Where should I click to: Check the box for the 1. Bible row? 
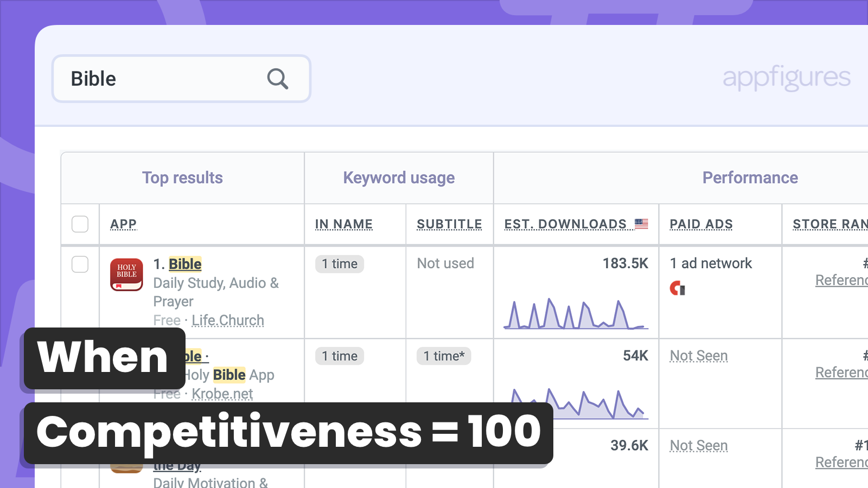tap(80, 264)
